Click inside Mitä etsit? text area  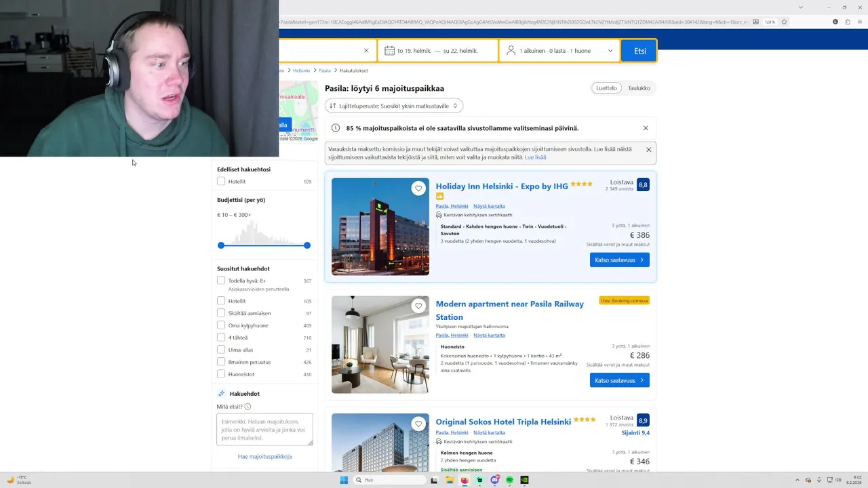pyautogui.click(x=264, y=429)
